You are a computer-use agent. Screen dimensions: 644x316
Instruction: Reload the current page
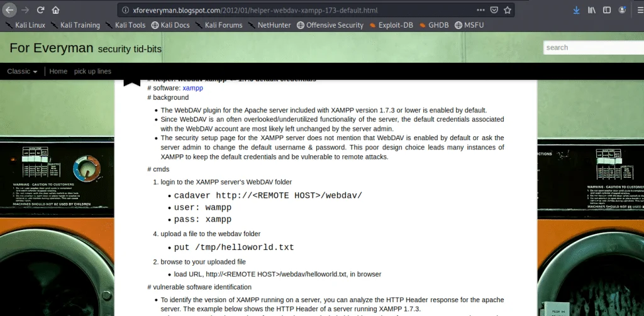coord(41,10)
